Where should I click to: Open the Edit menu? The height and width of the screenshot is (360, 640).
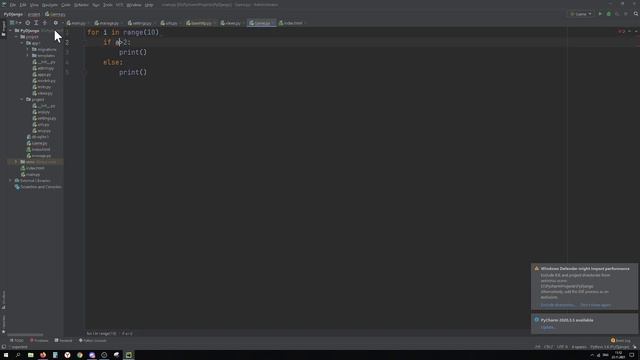coord(23,5)
